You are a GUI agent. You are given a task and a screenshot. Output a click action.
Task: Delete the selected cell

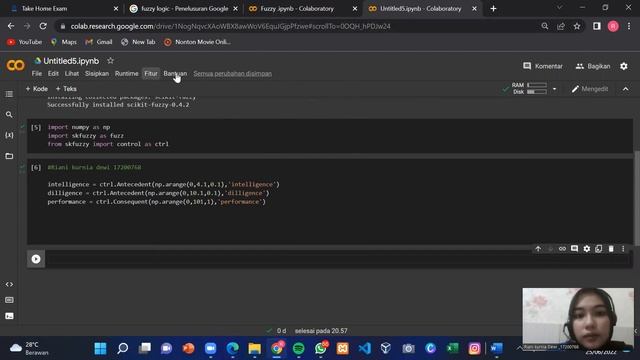[611, 249]
